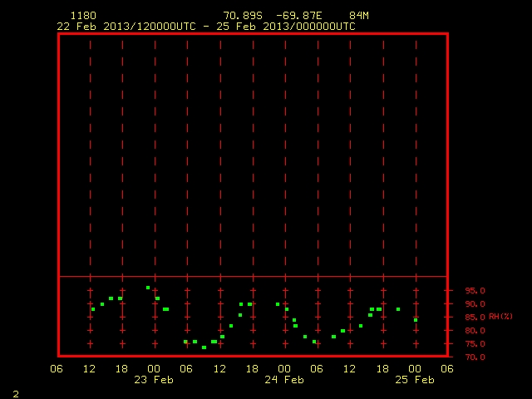Click the 75.0 RH axis label
This screenshot has height=399, width=532.
(x=475, y=344)
